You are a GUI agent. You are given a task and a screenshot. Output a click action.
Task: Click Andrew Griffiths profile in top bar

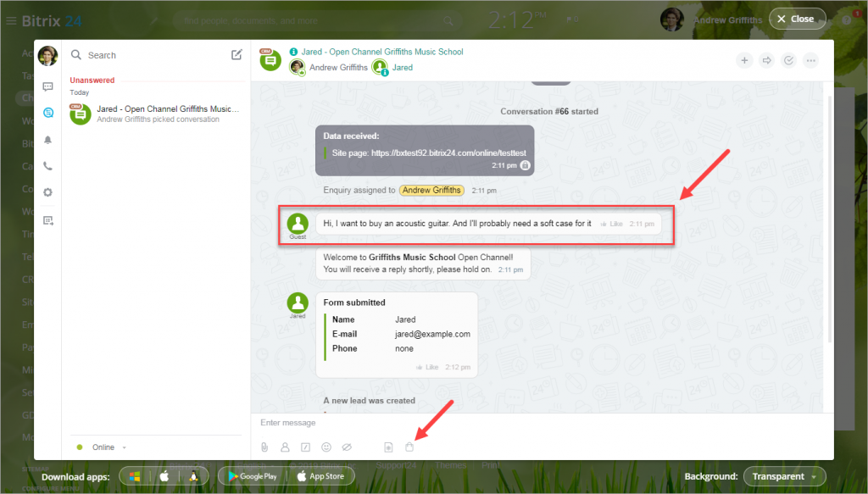pos(712,20)
